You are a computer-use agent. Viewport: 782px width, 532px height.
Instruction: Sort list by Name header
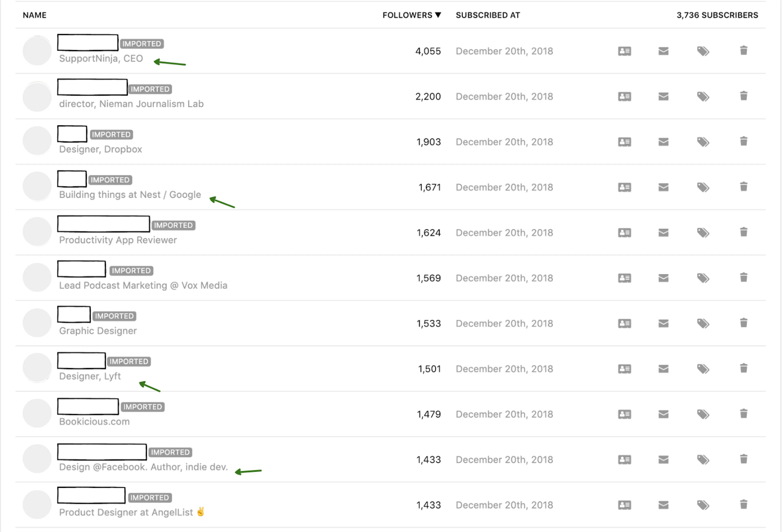click(x=35, y=15)
